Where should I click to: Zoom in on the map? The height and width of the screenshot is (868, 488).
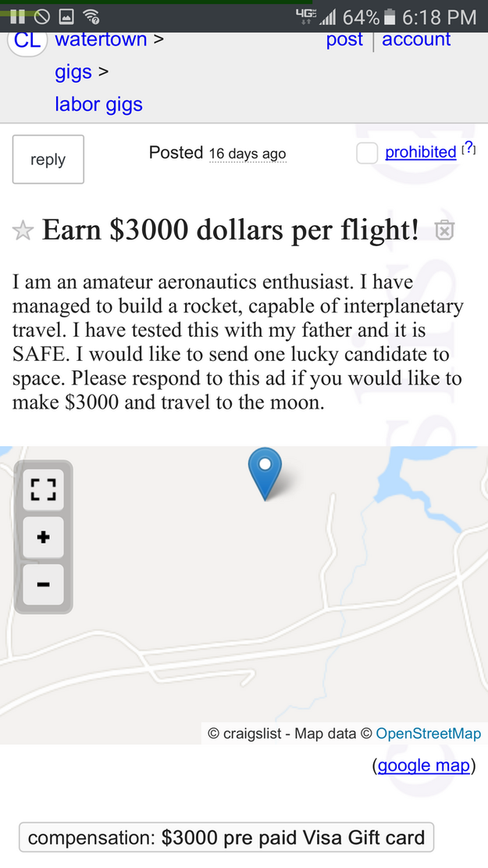[x=43, y=538]
